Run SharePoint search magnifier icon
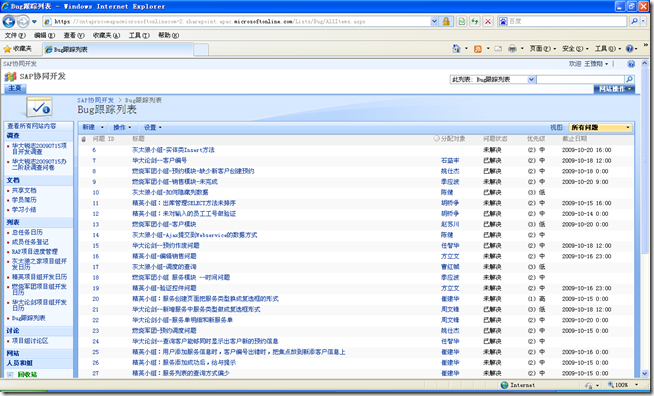The width and height of the screenshot is (654, 396). click(x=629, y=79)
